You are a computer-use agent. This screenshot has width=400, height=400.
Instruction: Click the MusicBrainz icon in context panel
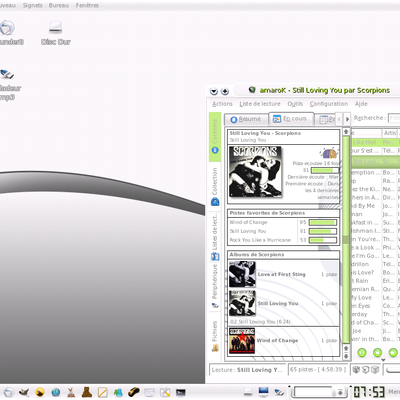pyautogui.click(x=329, y=153)
